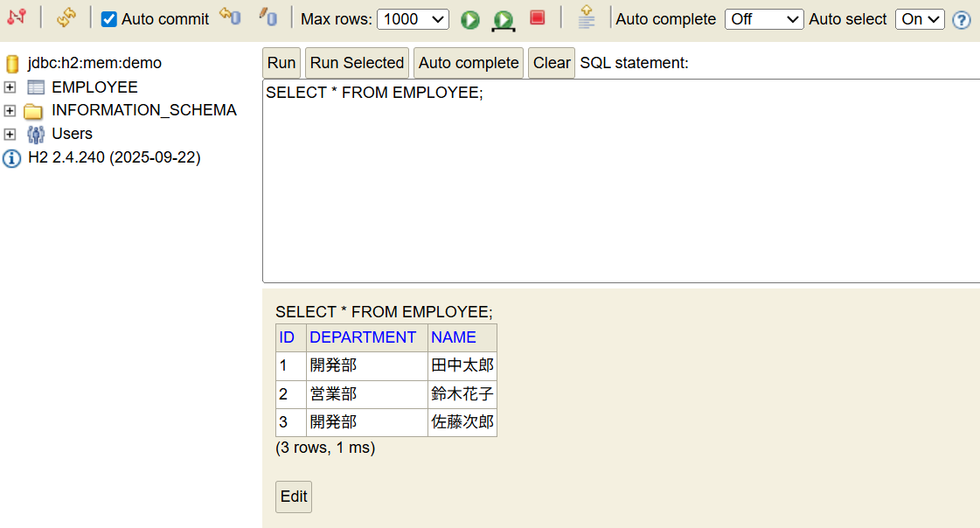Click the red Cancel statement icon

[x=537, y=17]
